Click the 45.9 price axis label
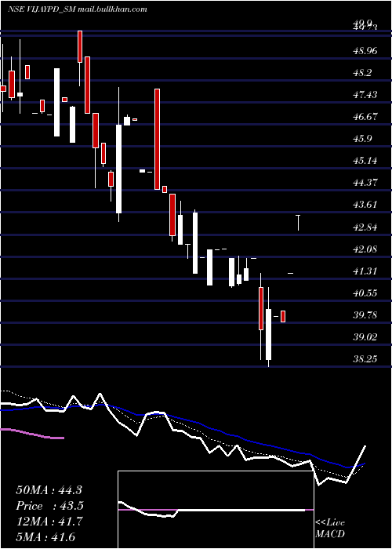392x549 pixels. pyautogui.click(x=362, y=139)
